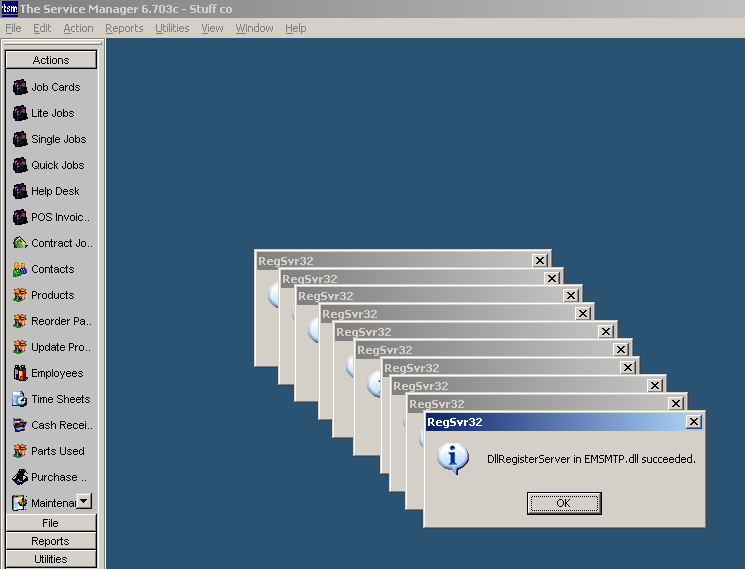Click the Actions header button
This screenshot has height=569, width=745.
click(51, 60)
